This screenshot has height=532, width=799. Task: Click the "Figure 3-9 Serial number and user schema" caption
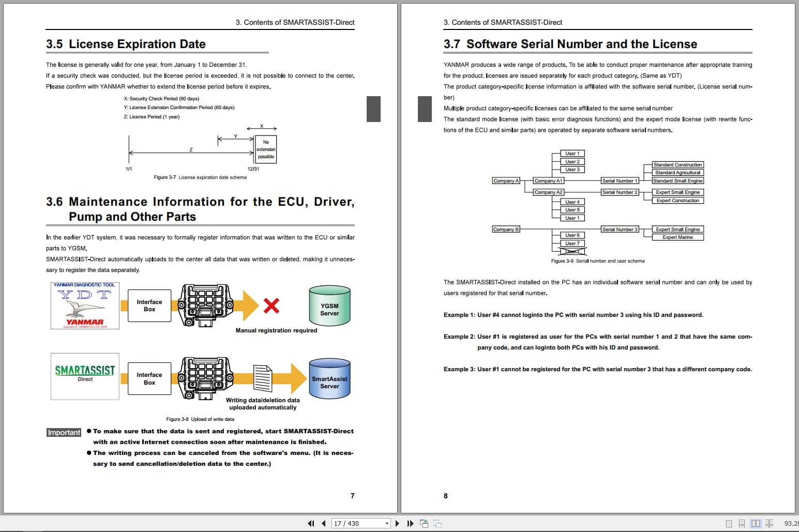pyautogui.click(x=598, y=261)
